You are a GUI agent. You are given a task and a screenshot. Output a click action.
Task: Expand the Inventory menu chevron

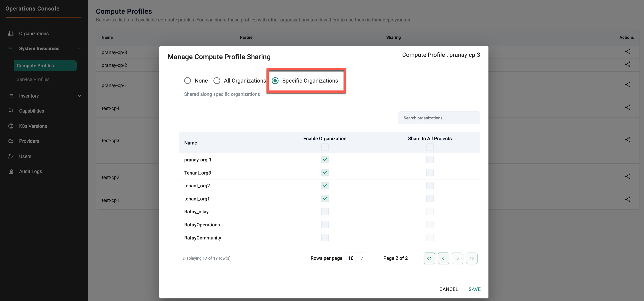(x=79, y=96)
